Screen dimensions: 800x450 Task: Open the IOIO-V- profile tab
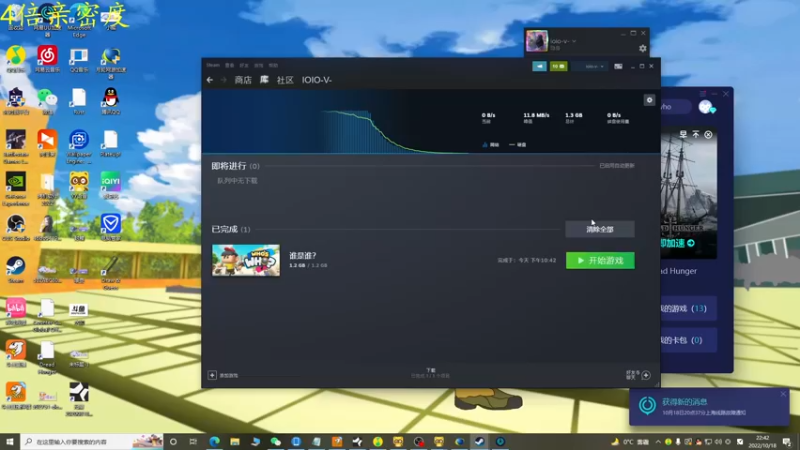click(316, 80)
